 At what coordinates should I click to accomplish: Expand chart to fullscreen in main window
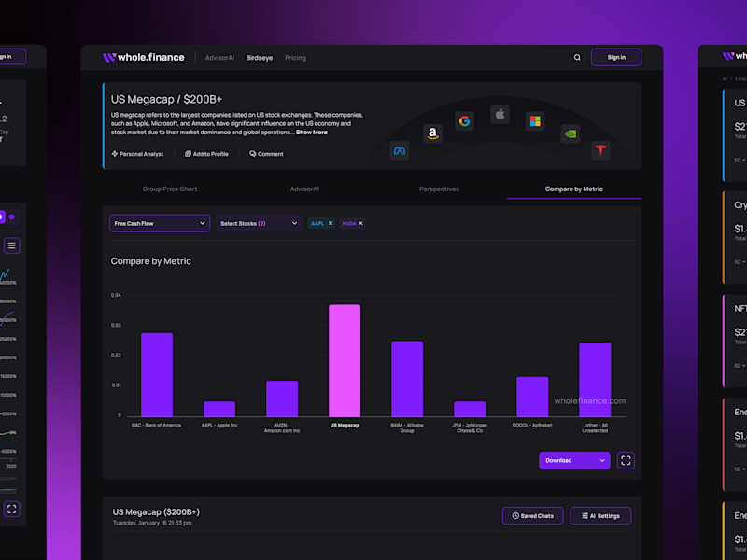(x=626, y=460)
